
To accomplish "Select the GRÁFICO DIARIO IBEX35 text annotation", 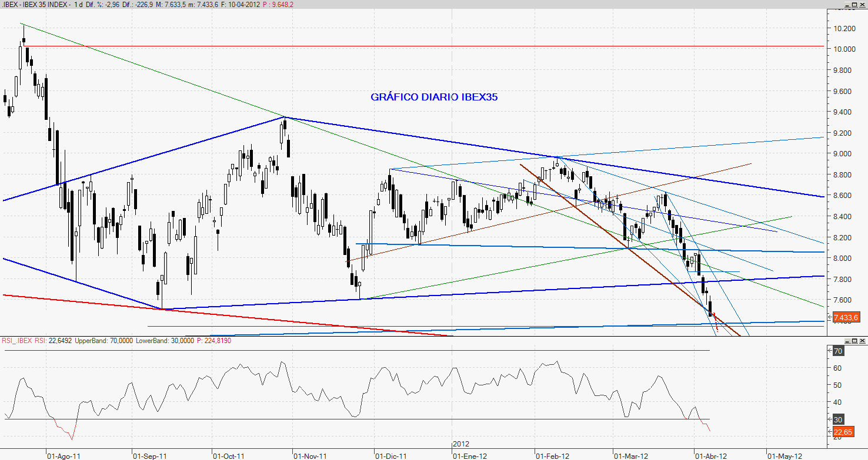I will pyautogui.click(x=434, y=98).
